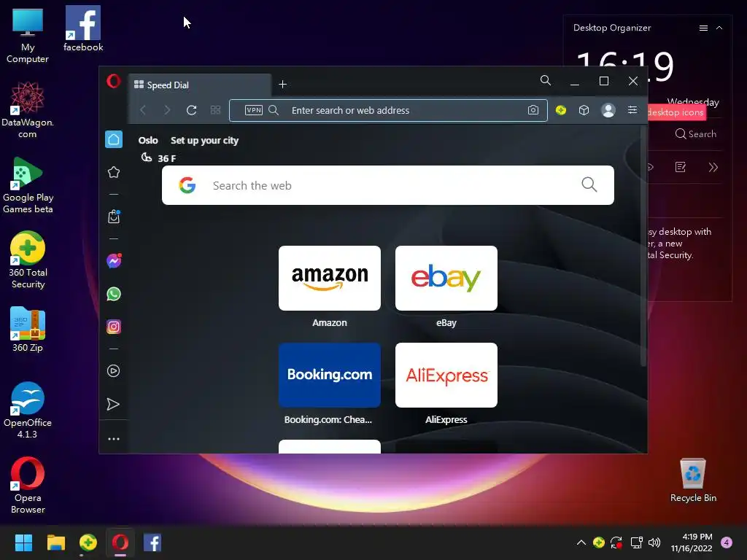The width and height of the screenshot is (747, 560).
Task: Open the Booking.com speed dial tile
Action: (x=330, y=376)
